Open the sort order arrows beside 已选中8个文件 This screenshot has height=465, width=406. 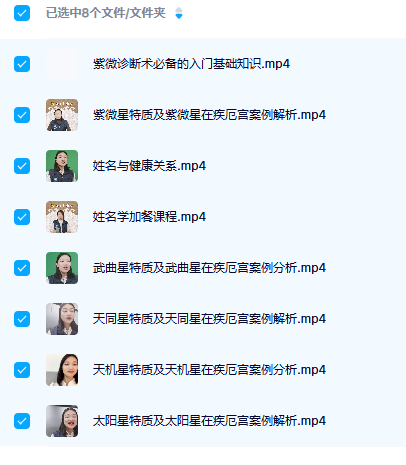179,13
